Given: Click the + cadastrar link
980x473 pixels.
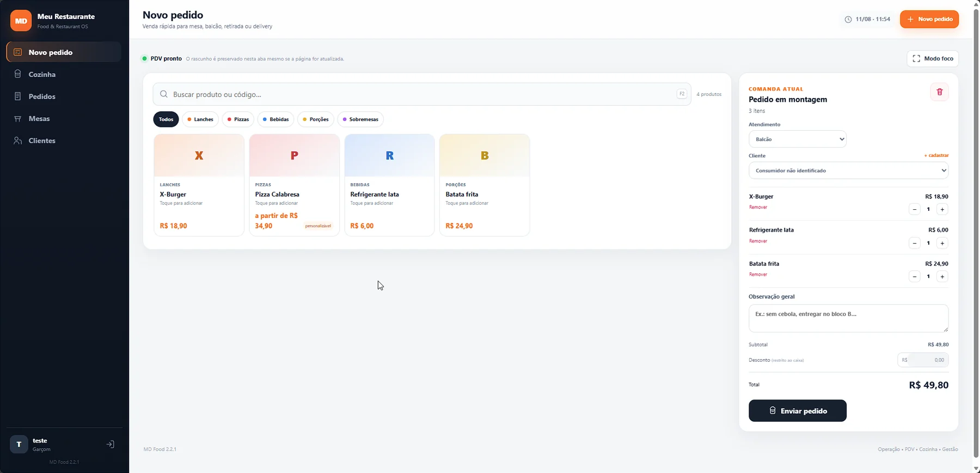Looking at the screenshot, I should [x=936, y=155].
